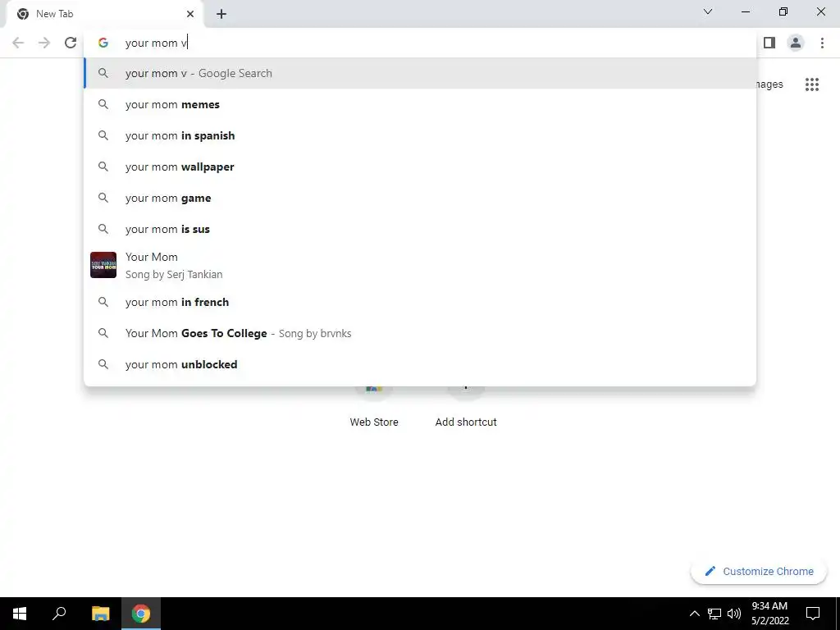This screenshot has height=630, width=840.
Task: Click search icon beside 'your mom in french'
Action: [x=103, y=302]
